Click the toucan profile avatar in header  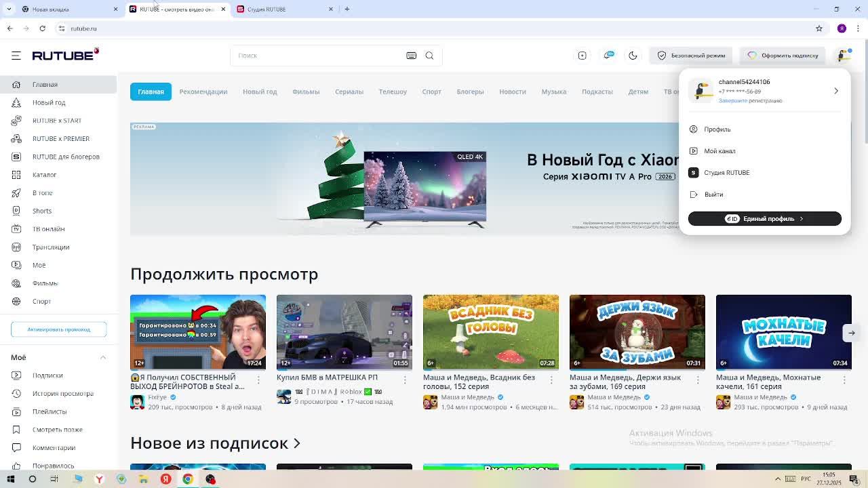844,56
